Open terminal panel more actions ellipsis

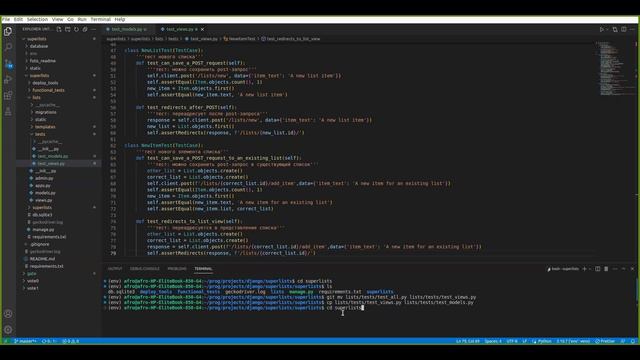pos(615,269)
